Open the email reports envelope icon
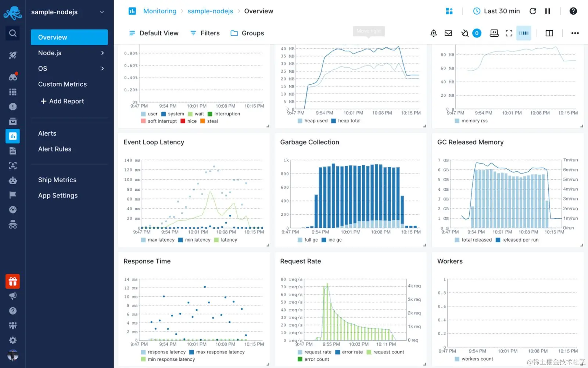Image resolution: width=588 pixels, height=368 pixels. click(x=448, y=33)
